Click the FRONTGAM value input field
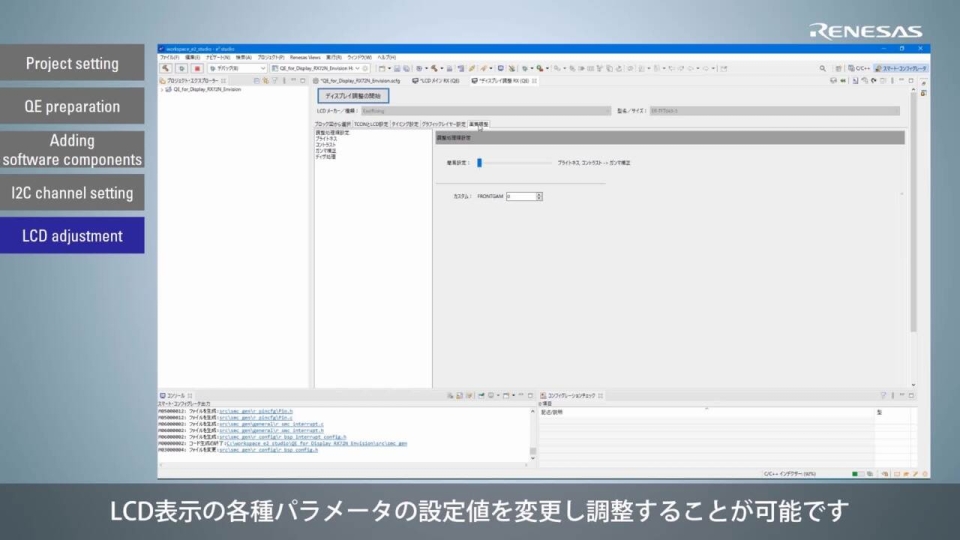The height and width of the screenshot is (540, 960). 520,196
